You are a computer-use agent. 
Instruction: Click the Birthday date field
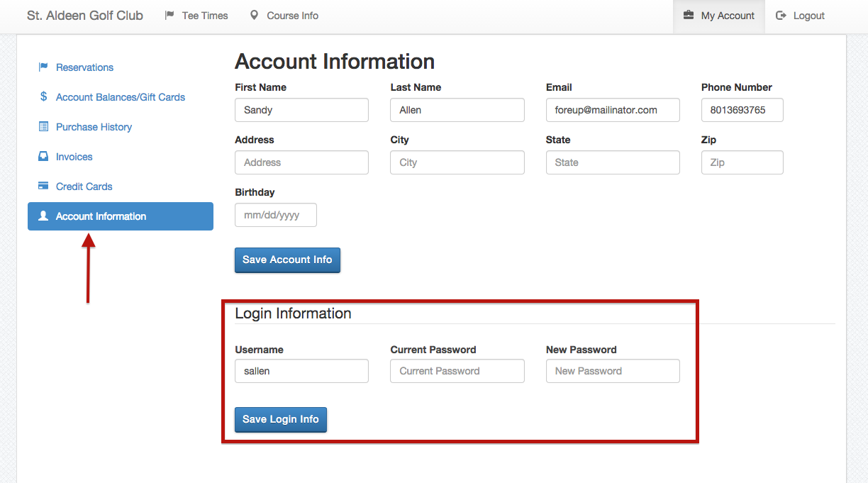(275, 215)
